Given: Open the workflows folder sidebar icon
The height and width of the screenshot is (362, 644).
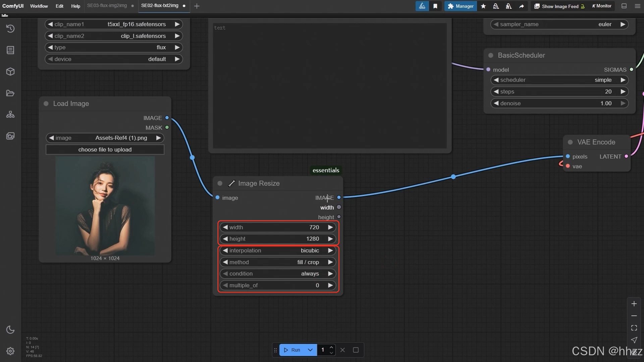Looking at the screenshot, I should click(x=10, y=93).
